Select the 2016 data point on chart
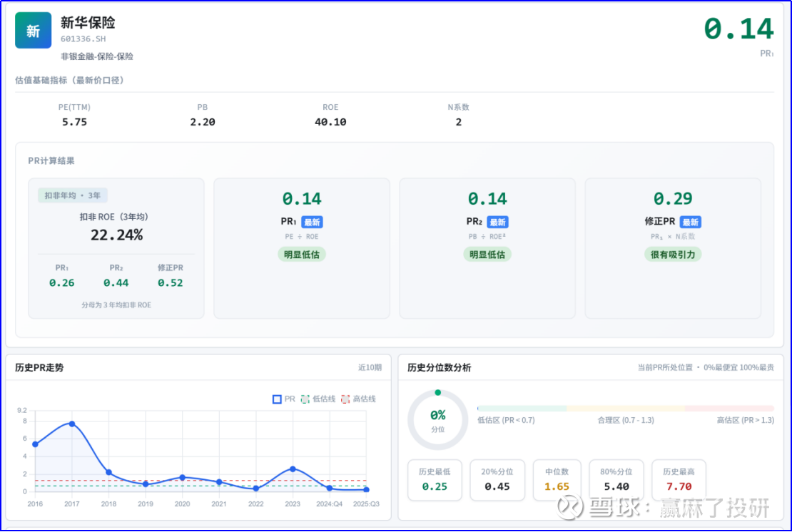The height and width of the screenshot is (532, 792). (x=35, y=444)
